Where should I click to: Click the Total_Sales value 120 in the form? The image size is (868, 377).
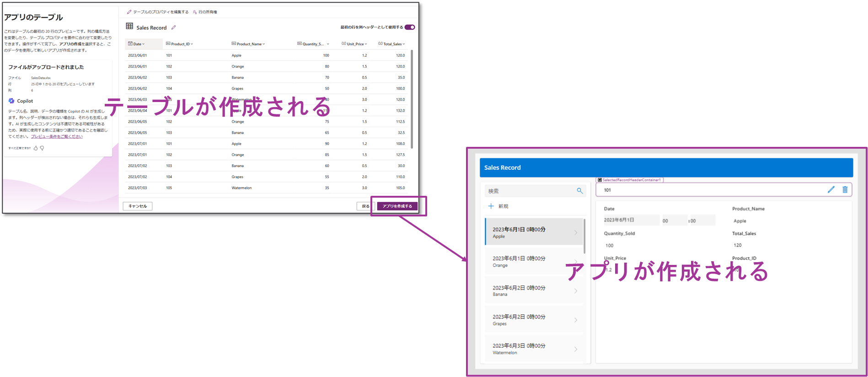coord(737,245)
